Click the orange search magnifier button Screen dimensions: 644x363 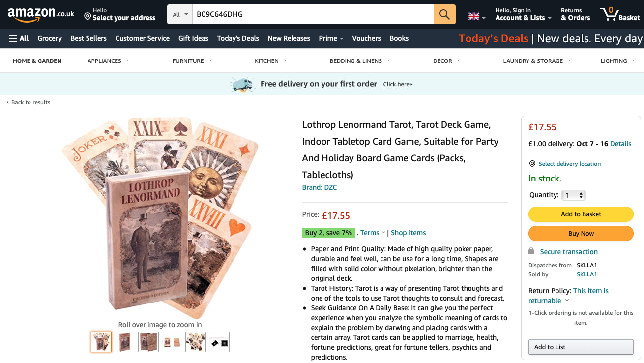[444, 14]
